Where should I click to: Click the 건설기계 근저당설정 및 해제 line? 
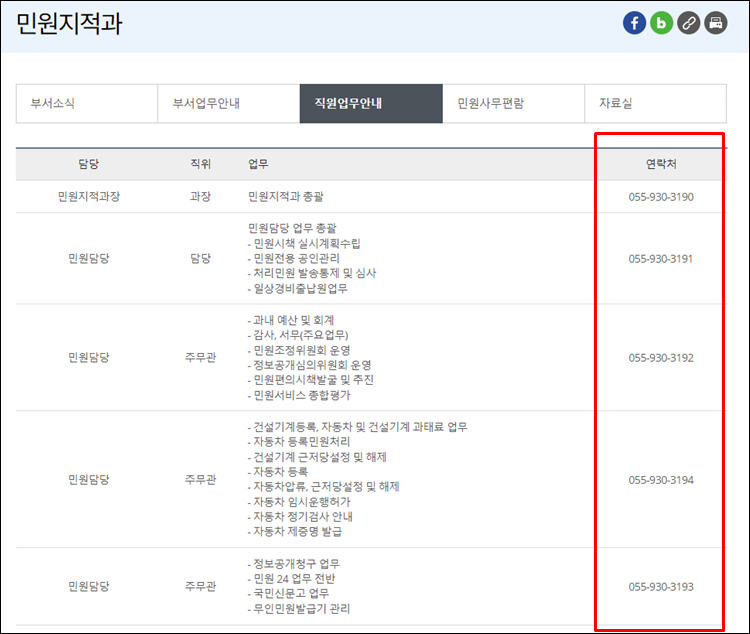(x=317, y=457)
